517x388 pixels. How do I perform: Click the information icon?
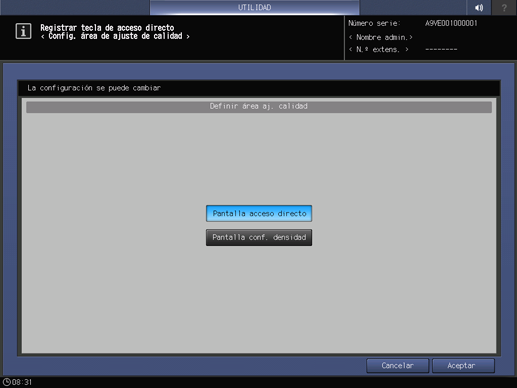coord(23,31)
